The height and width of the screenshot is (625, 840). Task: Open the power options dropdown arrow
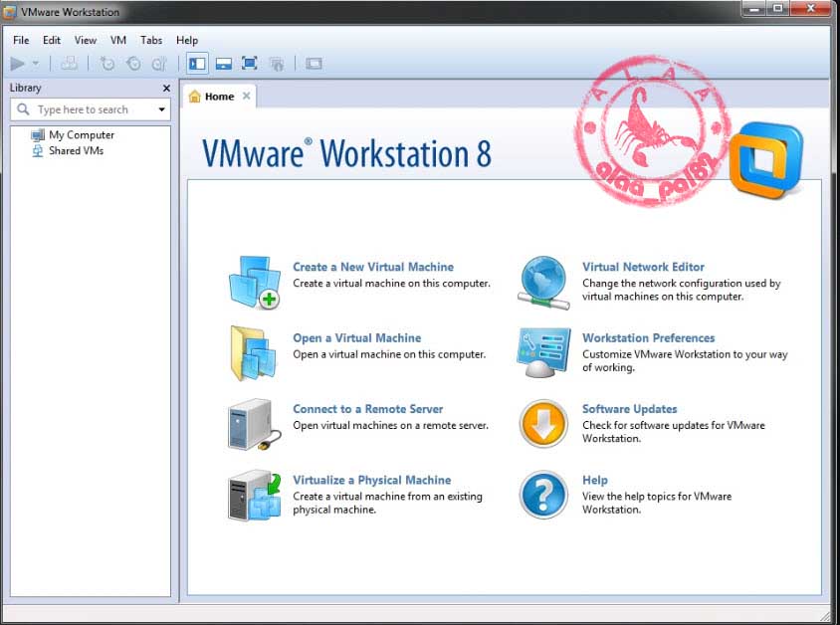pyautogui.click(x=36, y=64)
